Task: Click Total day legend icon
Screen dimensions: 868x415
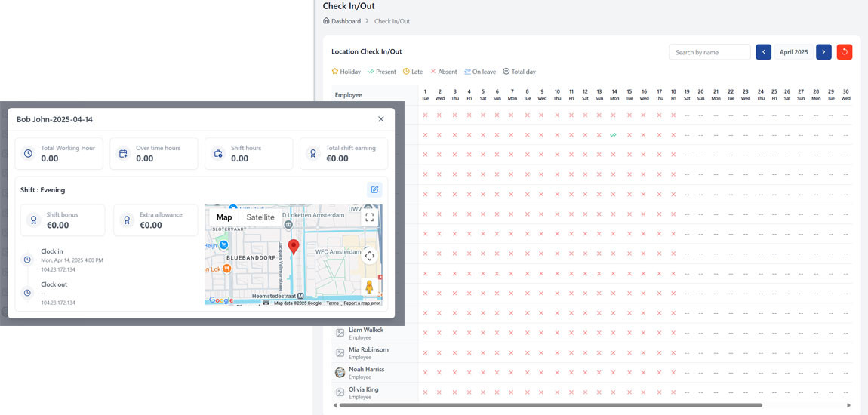Action: coord(506,72)
